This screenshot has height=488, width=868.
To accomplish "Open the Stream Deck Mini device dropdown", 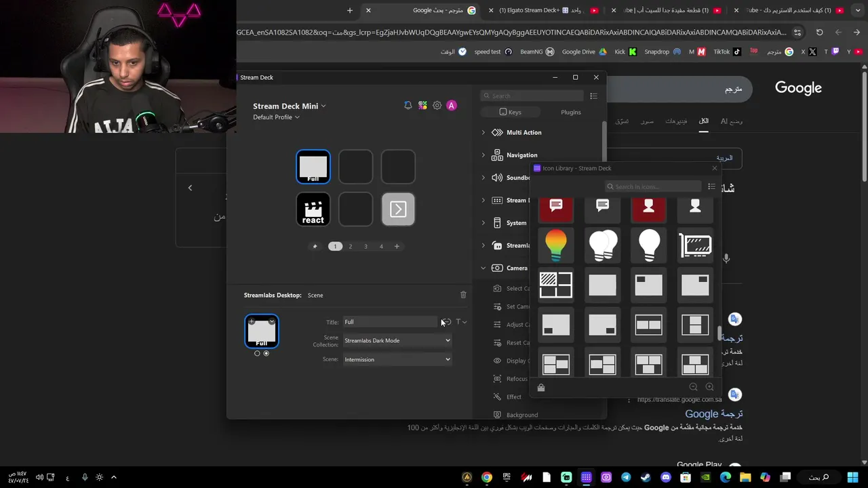I will pyautogui.click(x=290, y=106).
